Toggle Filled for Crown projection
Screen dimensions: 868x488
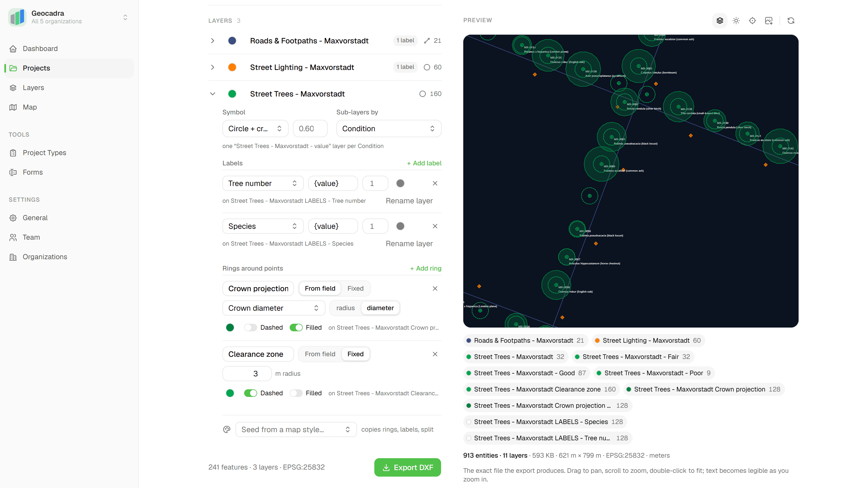pyautogui.click(x=296, y=327)
